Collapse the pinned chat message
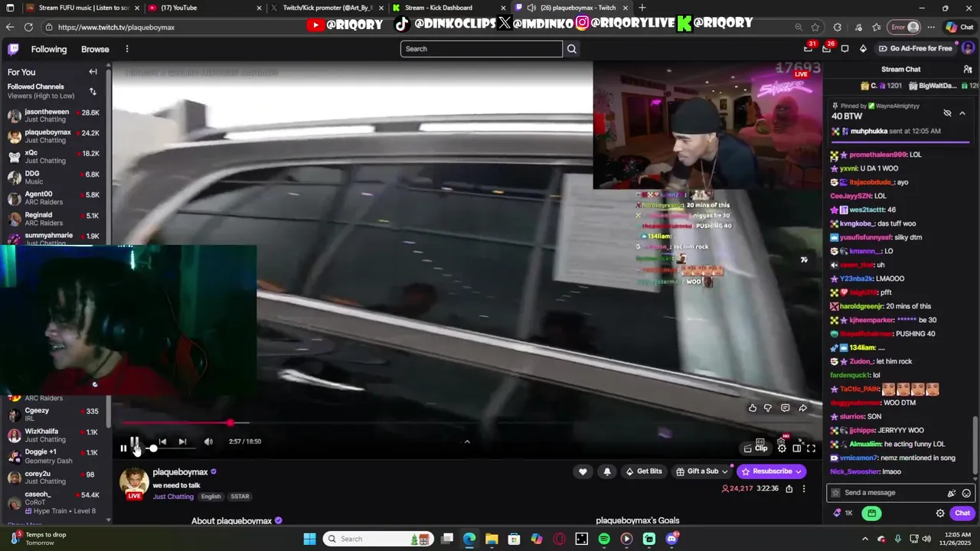This screenshot has height=551, width=980. coord(962,113)
